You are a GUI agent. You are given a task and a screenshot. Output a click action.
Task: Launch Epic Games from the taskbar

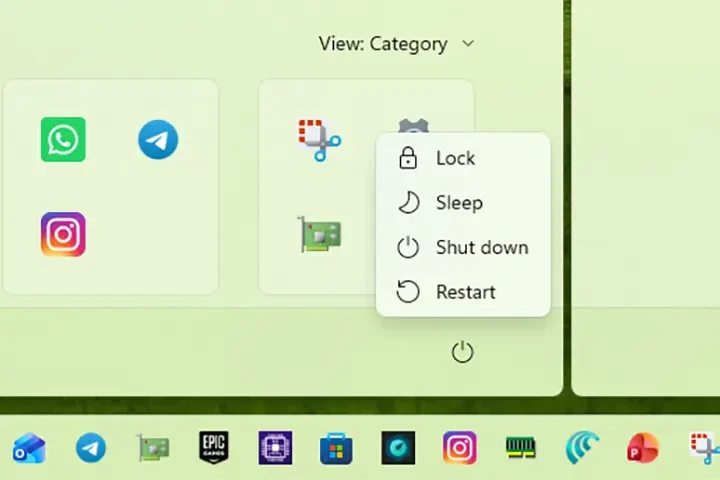214,447
